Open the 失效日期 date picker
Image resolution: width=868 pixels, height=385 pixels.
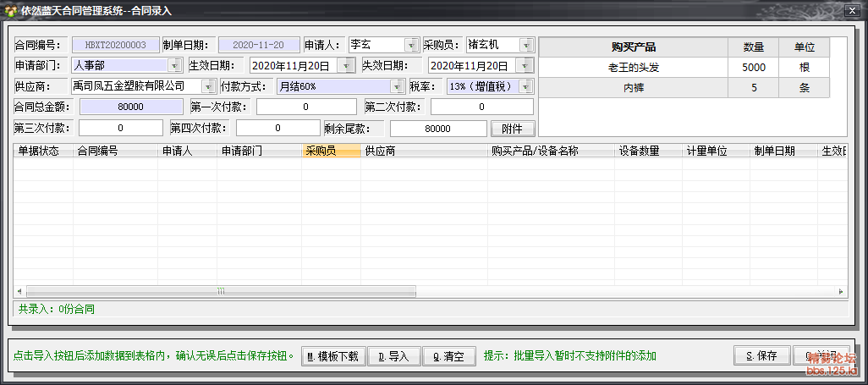pyautogui.click(x=525, y=65)
